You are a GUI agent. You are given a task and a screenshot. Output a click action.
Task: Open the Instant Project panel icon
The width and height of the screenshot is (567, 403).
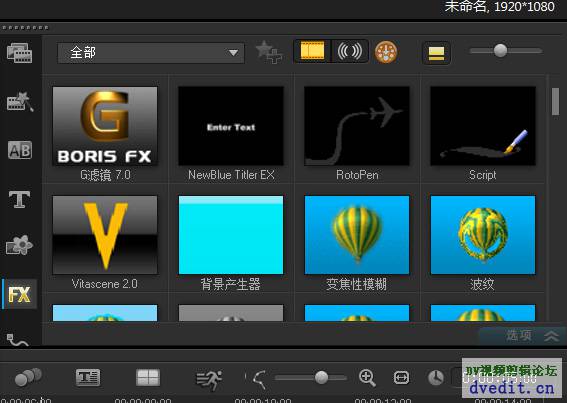click(x=20, y=101)
